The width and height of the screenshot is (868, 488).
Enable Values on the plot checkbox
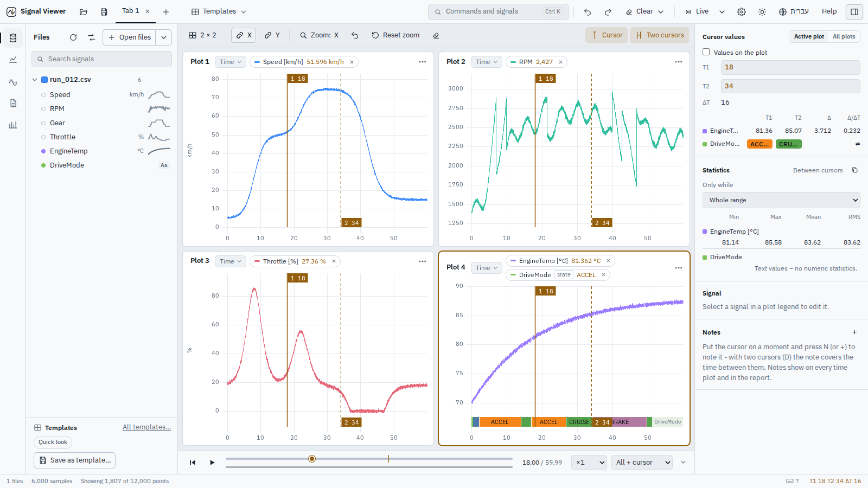(x=706, y=52)
